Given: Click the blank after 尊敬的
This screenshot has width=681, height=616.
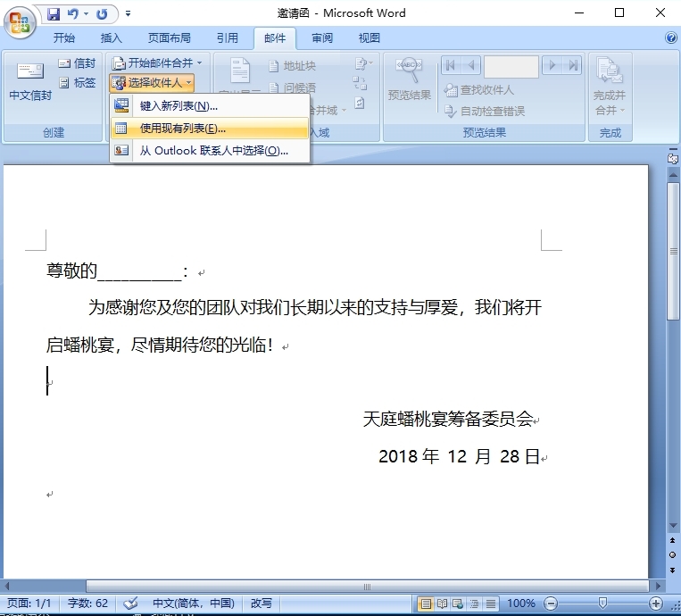Looking at the screenshot, I should pyautogui.click(x=140, y=272).
